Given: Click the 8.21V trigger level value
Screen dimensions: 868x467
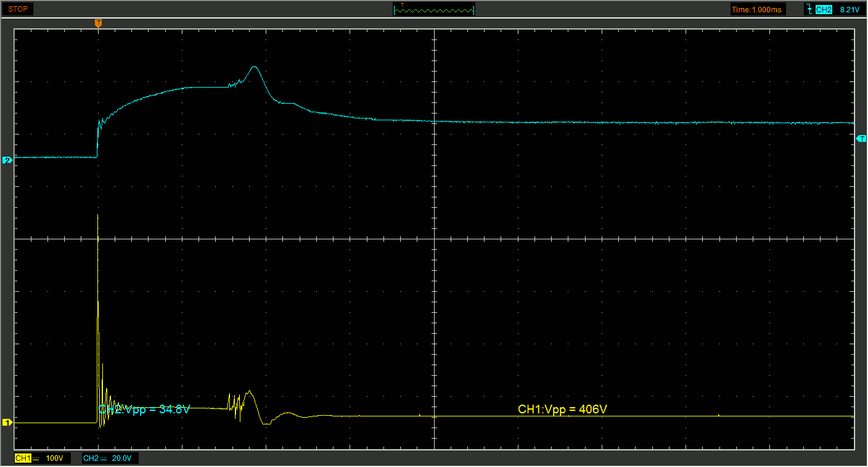Looking at the screenshot, I should click(849, 9).
